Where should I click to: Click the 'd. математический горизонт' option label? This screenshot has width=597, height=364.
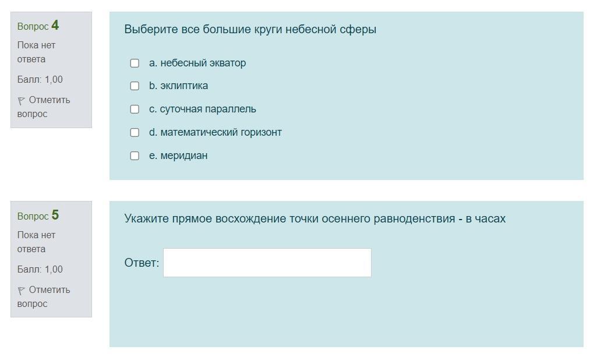(215, 133)
